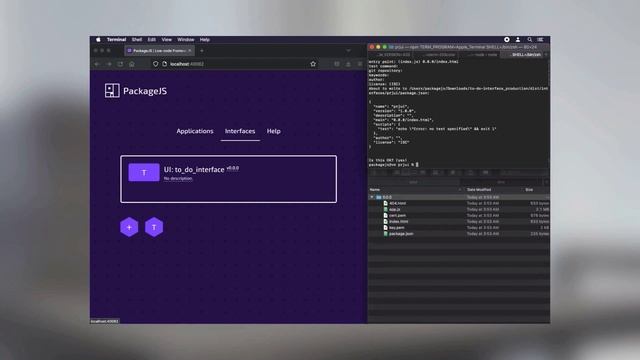Select the PackageJS browser tab
The height and width of the screenshot is (360, 640).
coord(159,51)
